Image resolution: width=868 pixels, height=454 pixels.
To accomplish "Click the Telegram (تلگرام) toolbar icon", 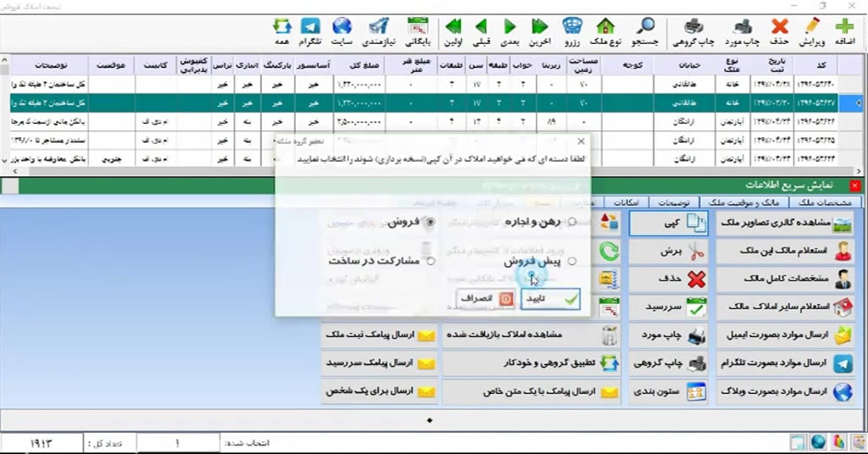I will point(311,31).
